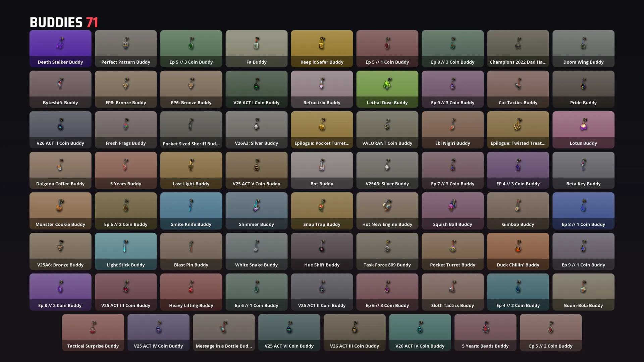
Task: Pick the Bot Buddy icon
Action: point(322,165)
